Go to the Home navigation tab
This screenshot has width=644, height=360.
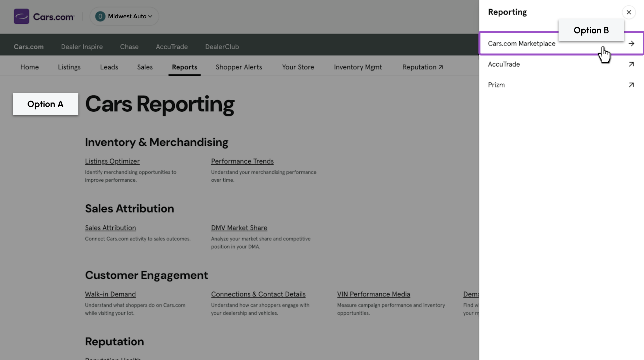pyautogui.click(x=29, y=67)
